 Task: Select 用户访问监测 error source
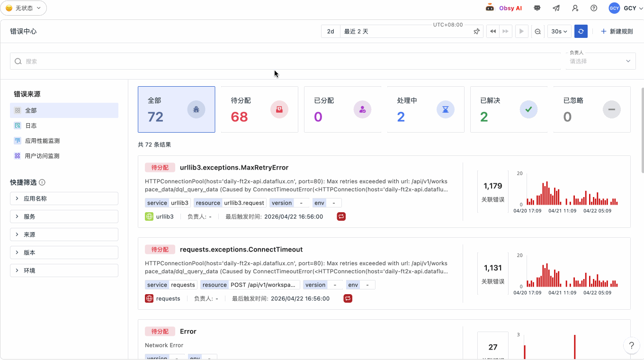[x=64, y=156]
